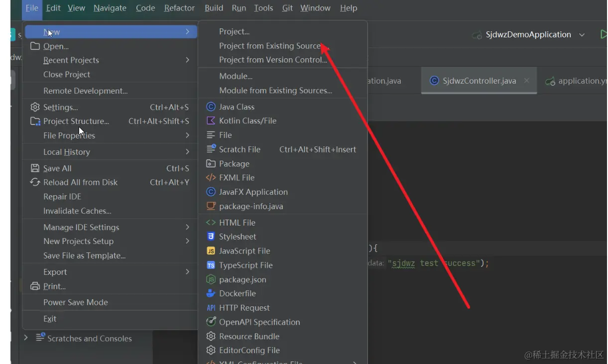Open the Edit menu
Image resolution: width=608 pixels, height=364 pixels.
click(x=53, y=8)
